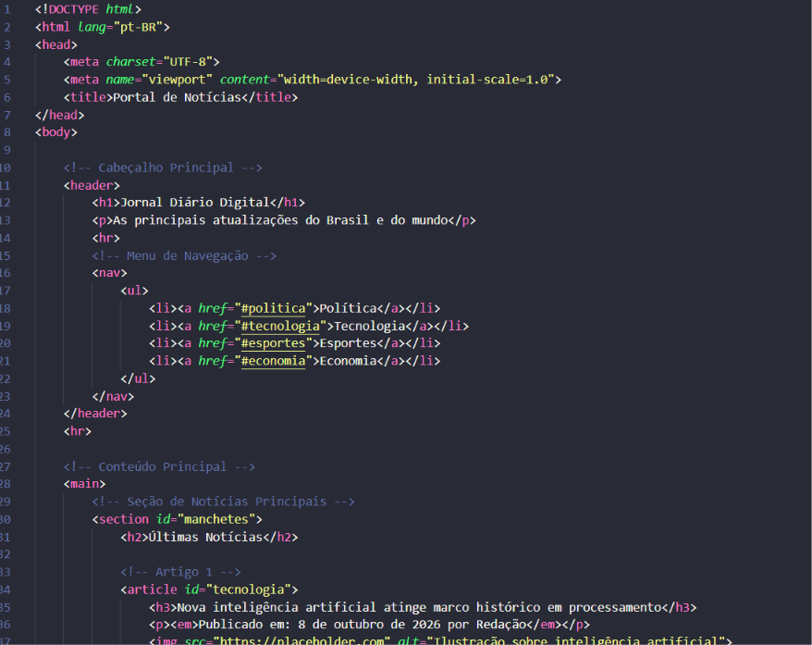Viewport: 812px width, 645px height.
Task: Click the "viewport" attribute value
Action: click(x=178, y=80)
